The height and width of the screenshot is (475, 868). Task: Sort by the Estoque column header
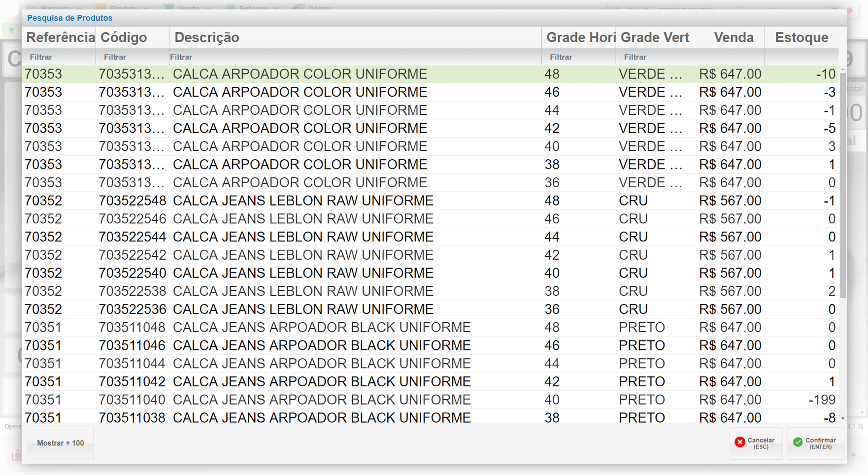(801, 37)
